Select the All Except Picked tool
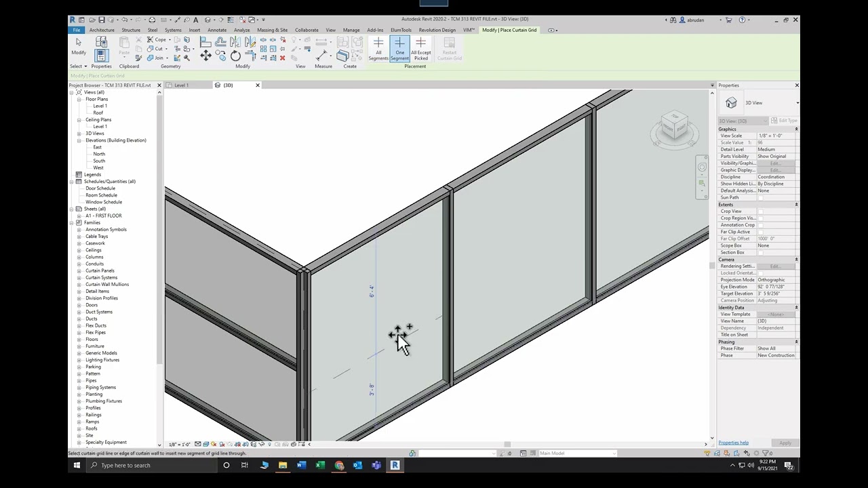Screen dimensions: 868x488 pos(420,49)
